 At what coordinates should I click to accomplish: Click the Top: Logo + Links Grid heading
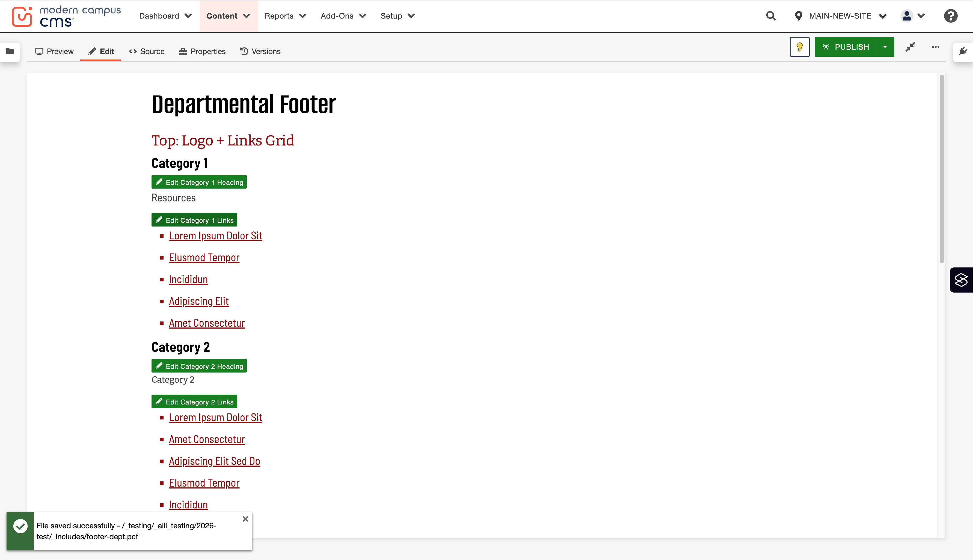point(223,140)
